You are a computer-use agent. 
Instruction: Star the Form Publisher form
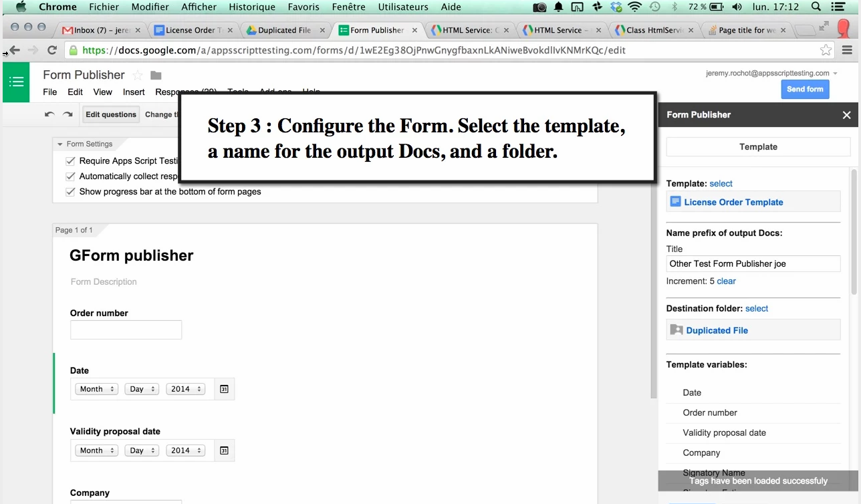138,75
